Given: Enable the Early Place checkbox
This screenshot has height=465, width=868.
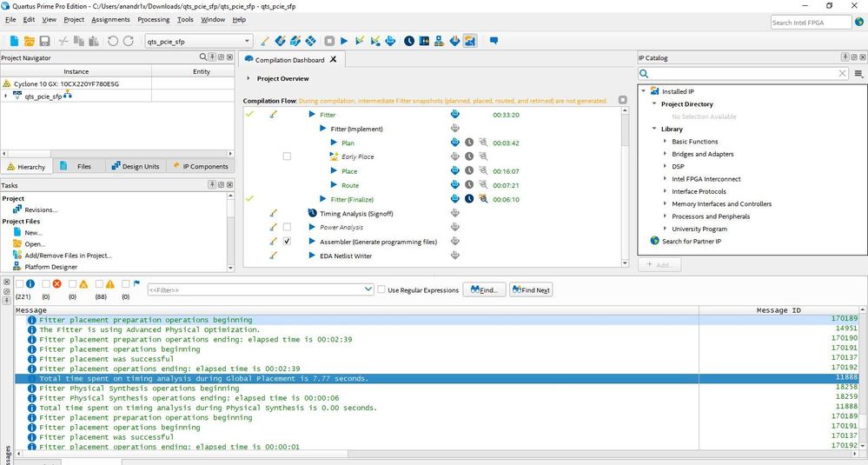Looking at the screenshot, I should tap(287, 156).
